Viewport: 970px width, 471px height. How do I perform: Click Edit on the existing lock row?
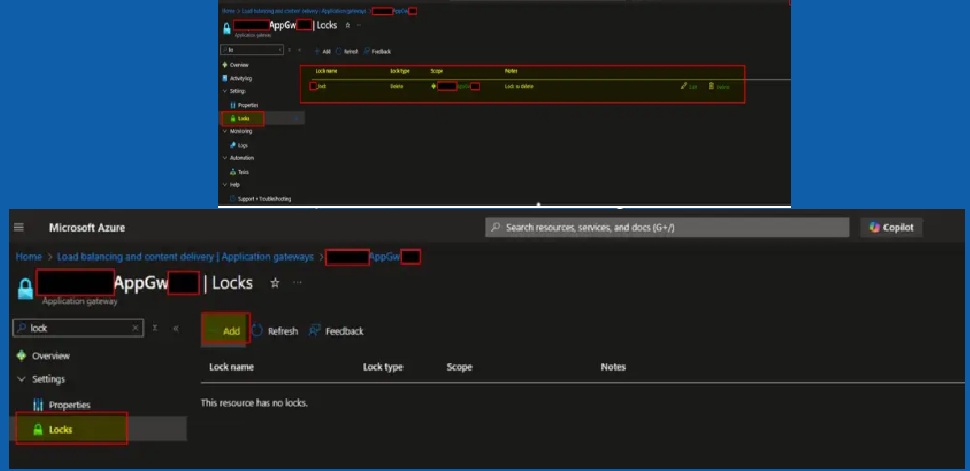click(689, 87)
